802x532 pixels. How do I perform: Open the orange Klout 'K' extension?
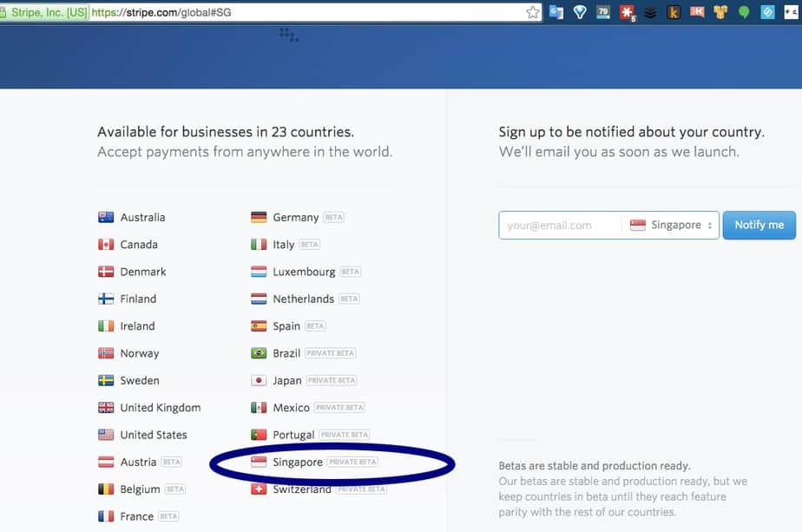coord(697,11)
